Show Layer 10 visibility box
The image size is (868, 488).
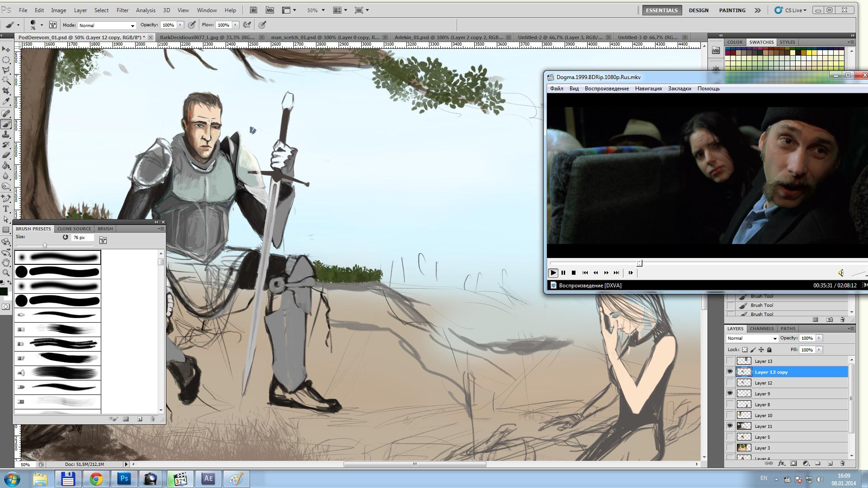730,415
